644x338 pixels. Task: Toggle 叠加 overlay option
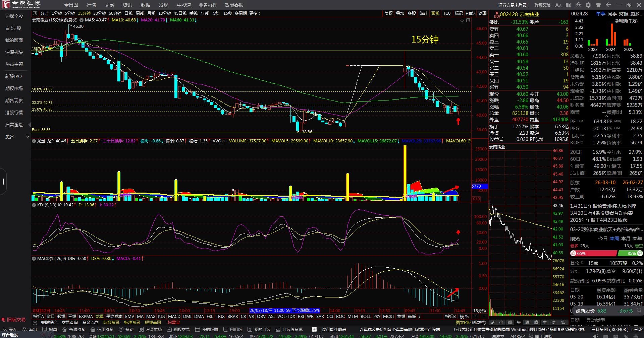tap(400, 13)
